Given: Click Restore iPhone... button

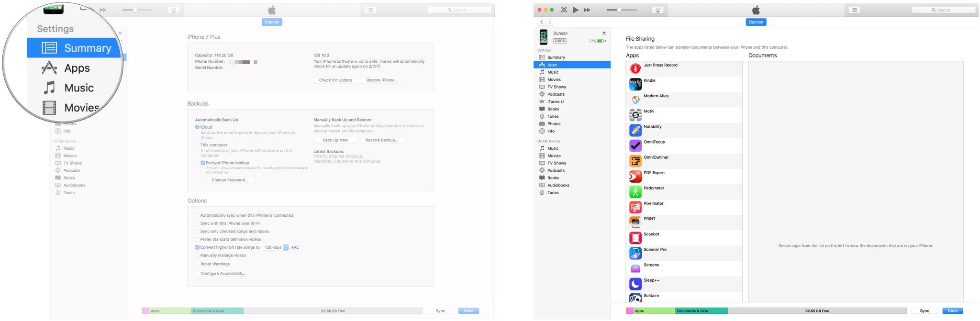Looking at the screenshot, I should [x=382, y=80].
